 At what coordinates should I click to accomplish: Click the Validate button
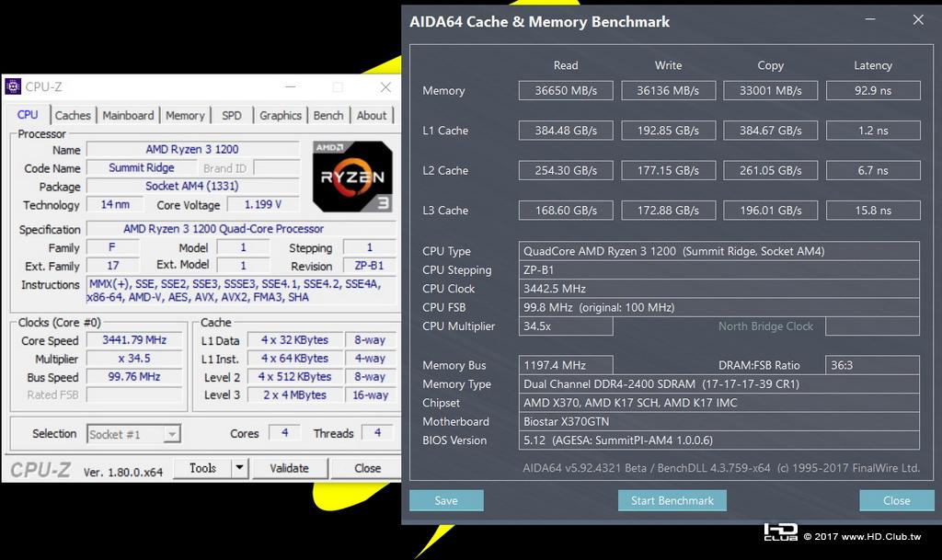290,468
